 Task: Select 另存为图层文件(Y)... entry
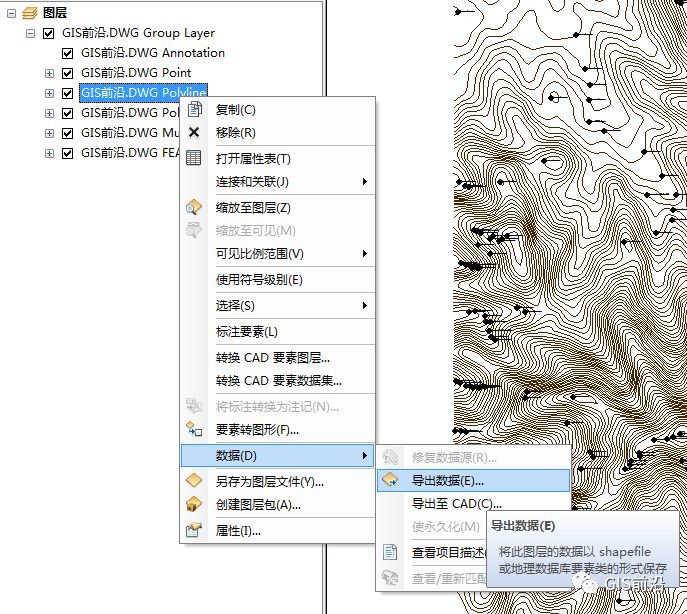pyautogui.click(x=278, y=482)
